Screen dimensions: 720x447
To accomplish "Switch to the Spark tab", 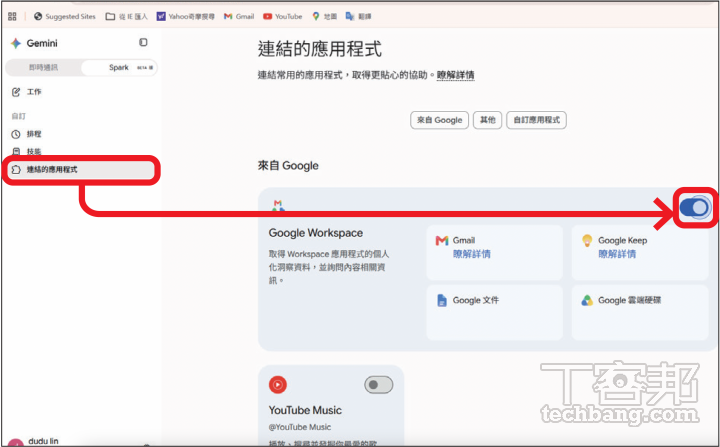I will click(x=119, y=68).
